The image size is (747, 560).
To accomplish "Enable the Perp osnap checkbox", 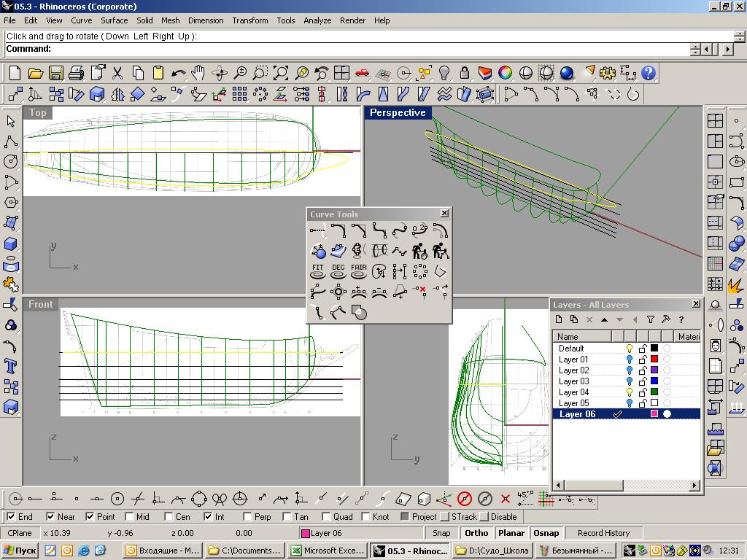I will pos(247,517).
